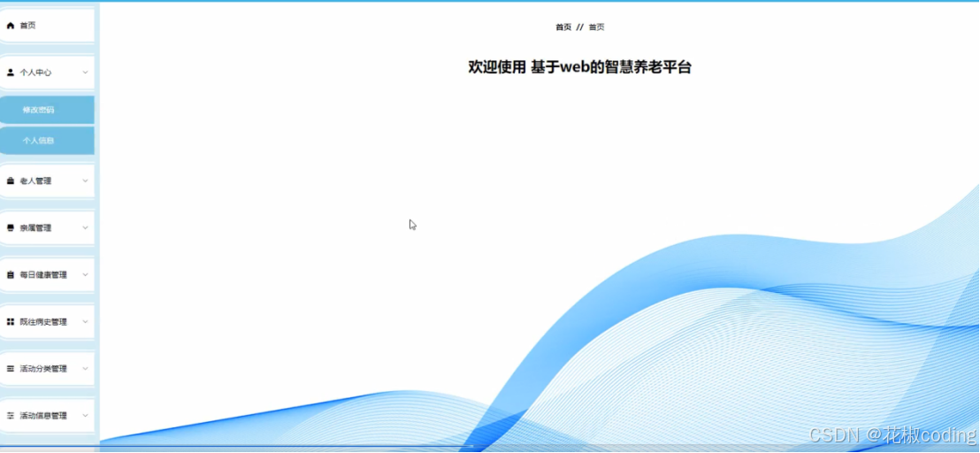Open the 亲属管理 menu label
Image resolution: width=980 pixels, height=453 pixels.
pos(35,228)
